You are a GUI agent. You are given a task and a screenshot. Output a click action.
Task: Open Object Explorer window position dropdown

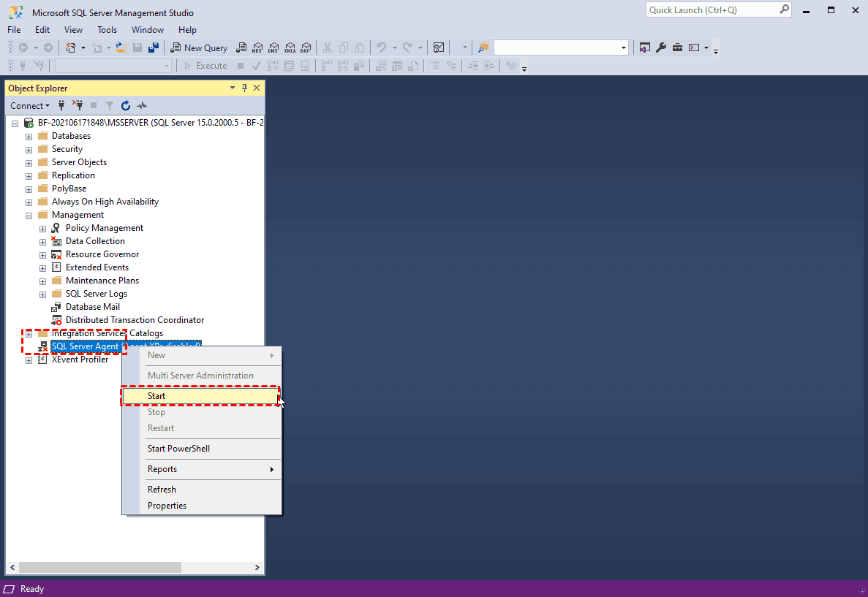click(x=233, y=88)
